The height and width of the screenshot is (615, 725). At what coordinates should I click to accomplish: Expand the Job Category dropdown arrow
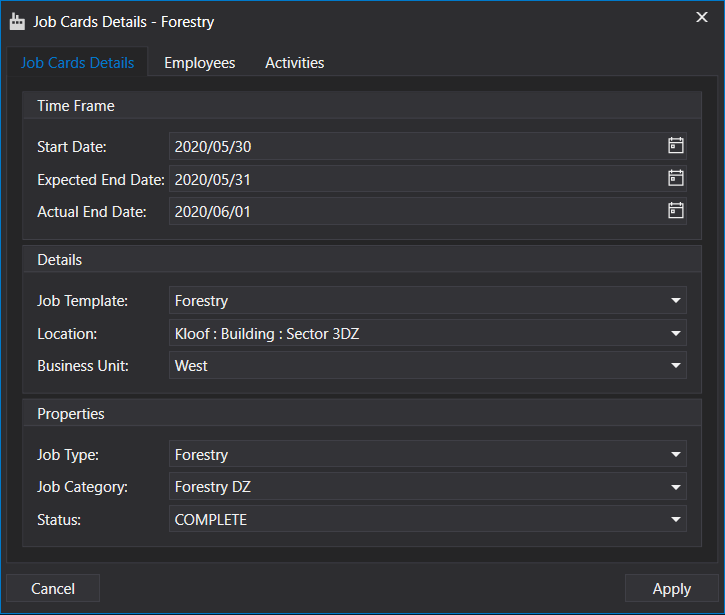(x=676, y=487)
